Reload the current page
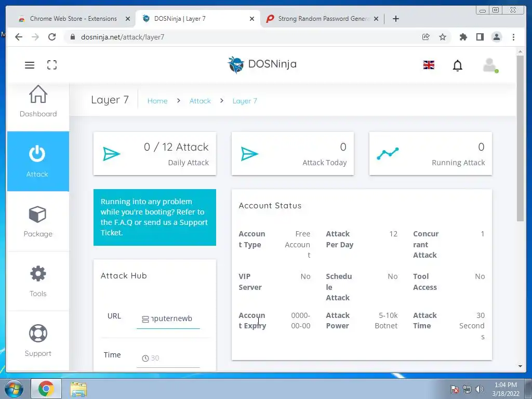Viewport: 532px width, 399px height. [52, 37]
